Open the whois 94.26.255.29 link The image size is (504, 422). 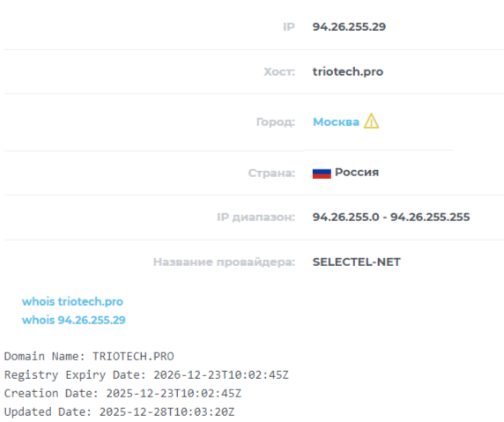(74, 320)
